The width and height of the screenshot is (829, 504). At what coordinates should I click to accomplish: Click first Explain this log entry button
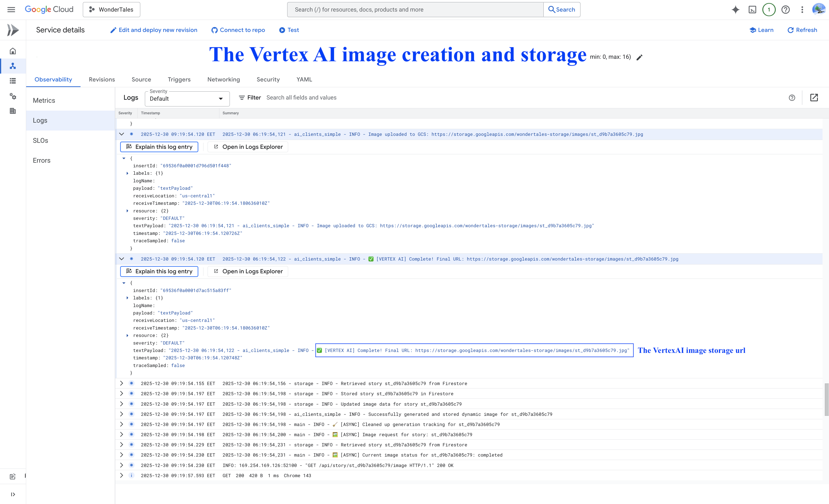[x=159, y=147]
